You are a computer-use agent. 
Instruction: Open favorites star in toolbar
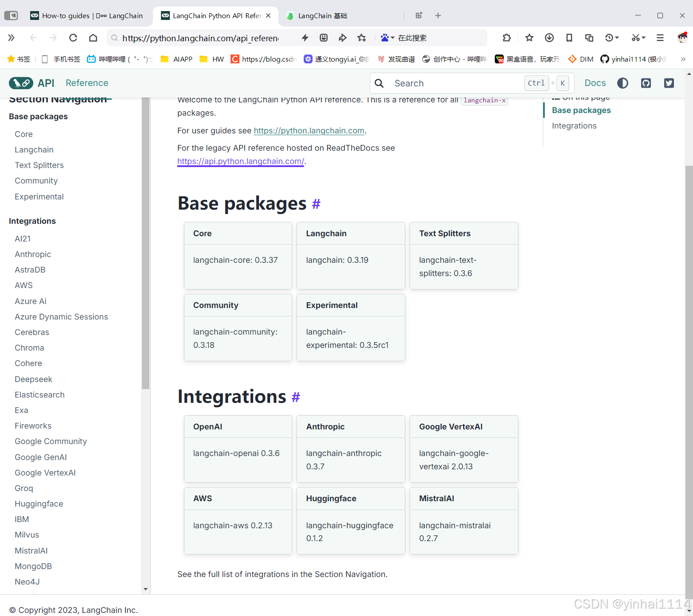529,38
